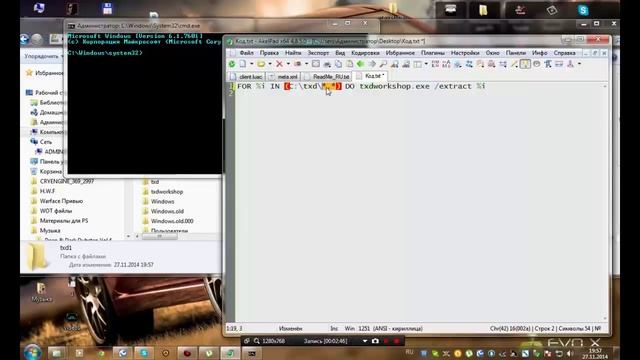Open the Музыка desktop folder icon
The image size is (640, 360).
pos(41,292)
